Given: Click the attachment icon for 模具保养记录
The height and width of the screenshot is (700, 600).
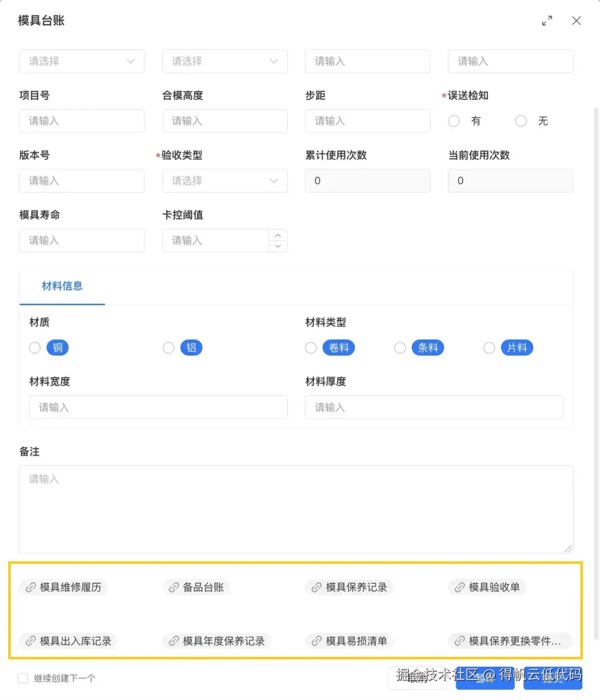Looking at the screenshot, I should pos(317,587).
